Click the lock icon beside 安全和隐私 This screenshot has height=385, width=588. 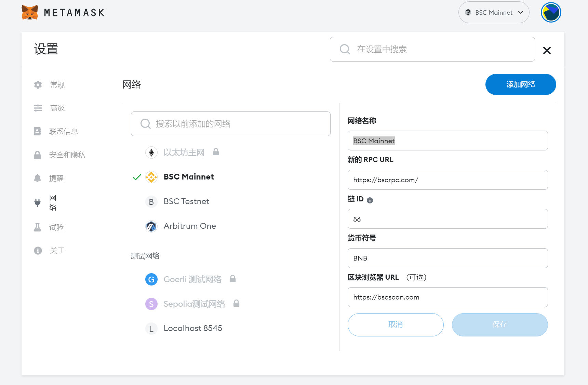tap(38, 155)
